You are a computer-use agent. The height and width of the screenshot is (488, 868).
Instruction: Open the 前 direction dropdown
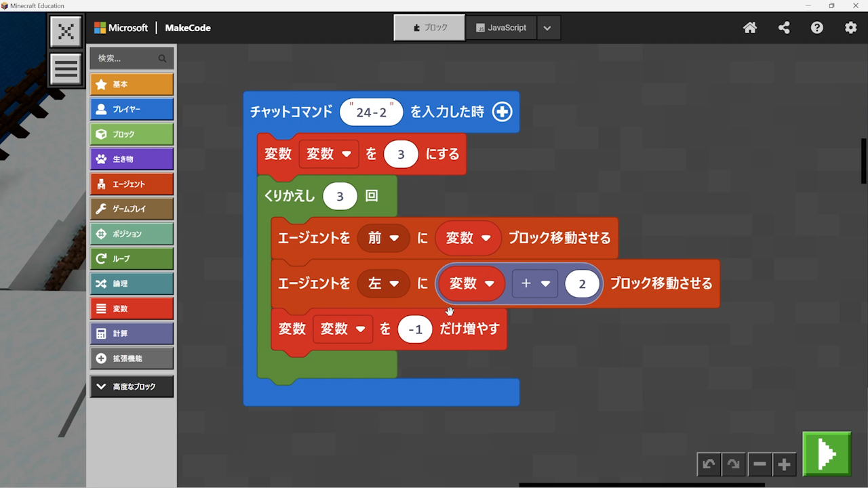(x=384, y=238)
